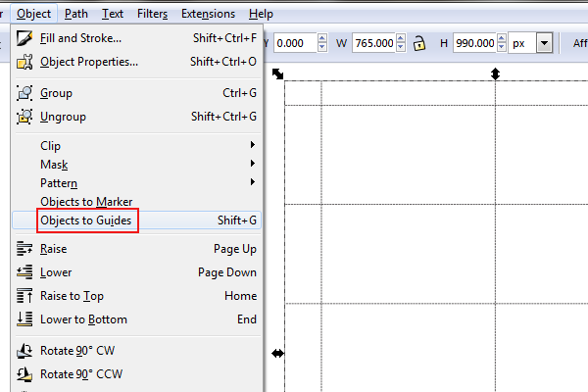The height and width of the screenshot is (392, 588).
Task: Click the top-middle vertical scale handle
Action: point(495,73)
